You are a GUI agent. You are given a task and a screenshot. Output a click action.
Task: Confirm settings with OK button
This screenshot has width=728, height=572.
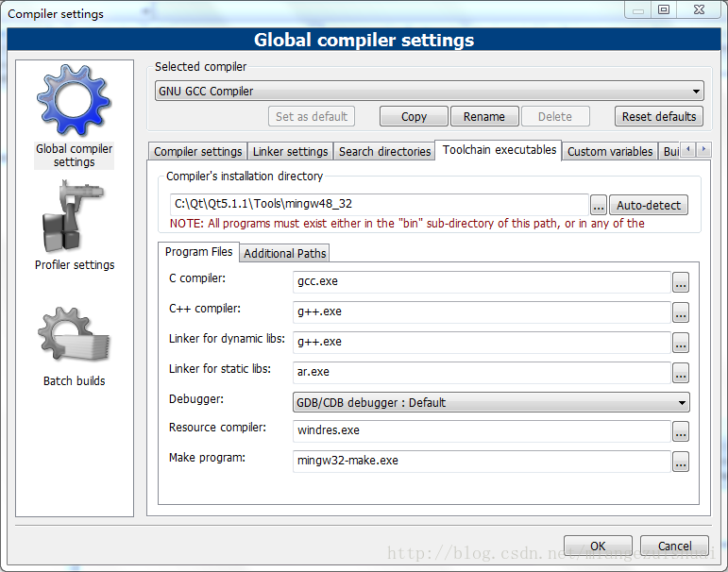coord(598,546)
